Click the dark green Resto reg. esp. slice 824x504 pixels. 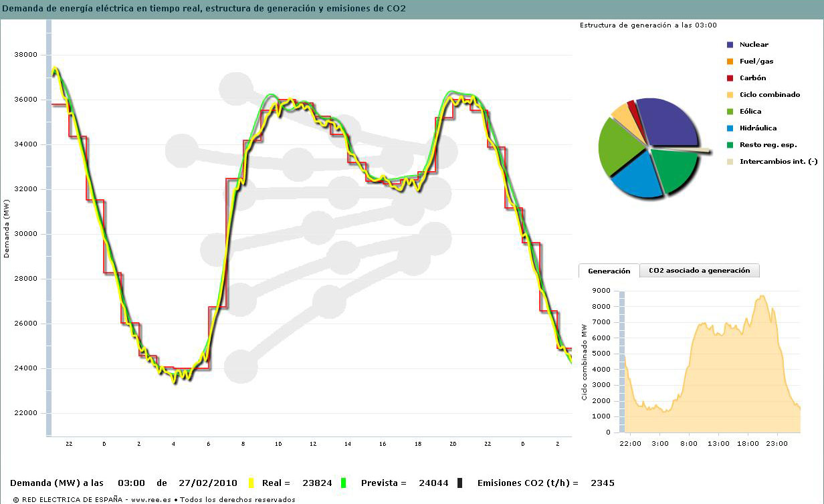676,168
